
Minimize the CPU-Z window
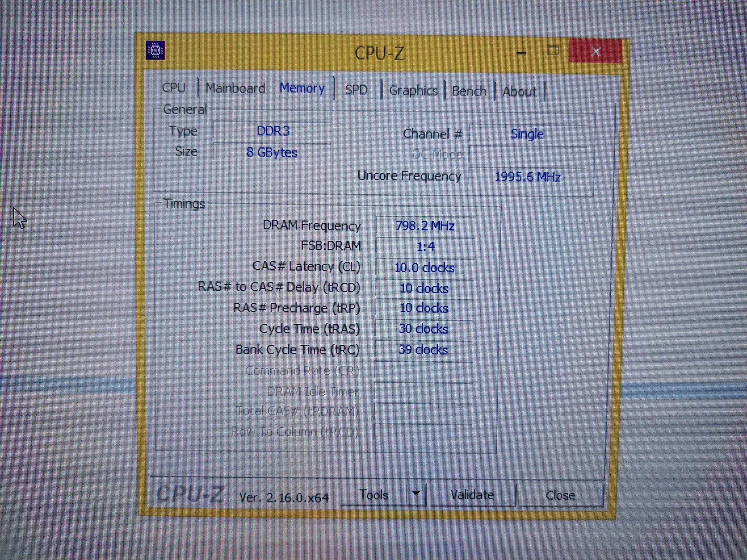(x=521, y=52)
